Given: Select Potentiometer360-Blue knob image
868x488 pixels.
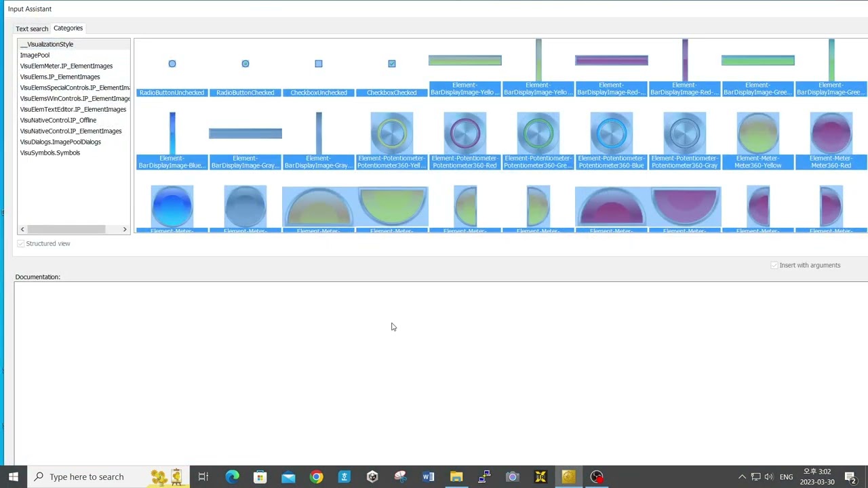Looking at the screenshot, I should click(x=612, y=133).
